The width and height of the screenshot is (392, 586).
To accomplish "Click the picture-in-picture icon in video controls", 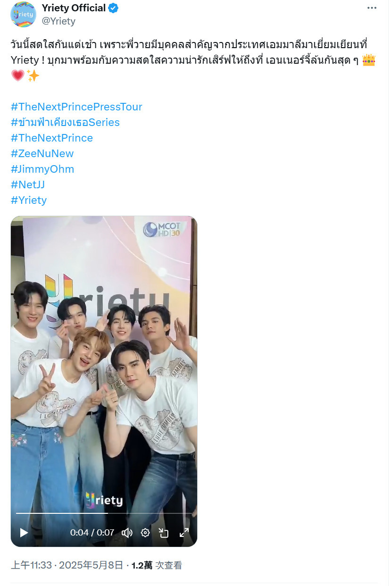I will pyautogui.click(x=164, y=533).
